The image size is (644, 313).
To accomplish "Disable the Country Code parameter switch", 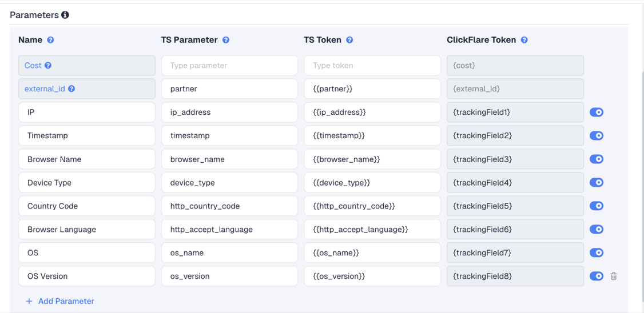I will (597, 206).
